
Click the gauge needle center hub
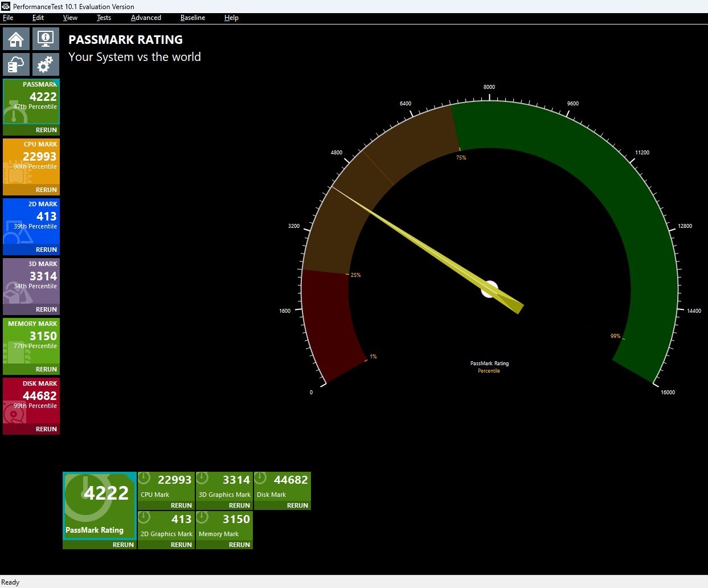[x=490, y=289]
